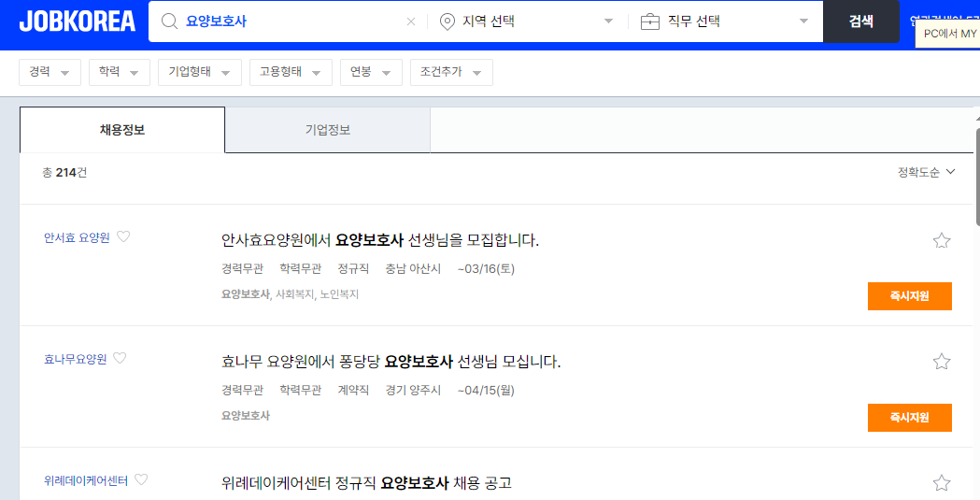Screen dimensions: 980x500
Task: Click the ~03/16(토) deadline text
Action: coord(486,269)
